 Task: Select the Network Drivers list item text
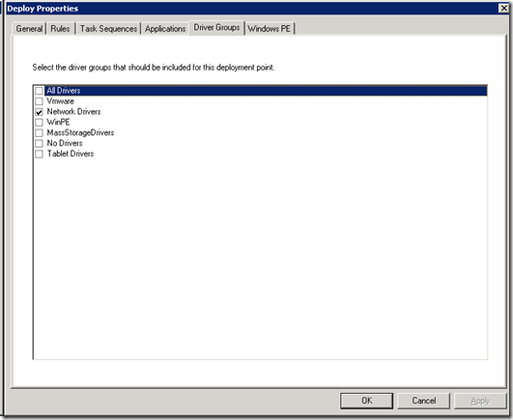pos(73,111)
